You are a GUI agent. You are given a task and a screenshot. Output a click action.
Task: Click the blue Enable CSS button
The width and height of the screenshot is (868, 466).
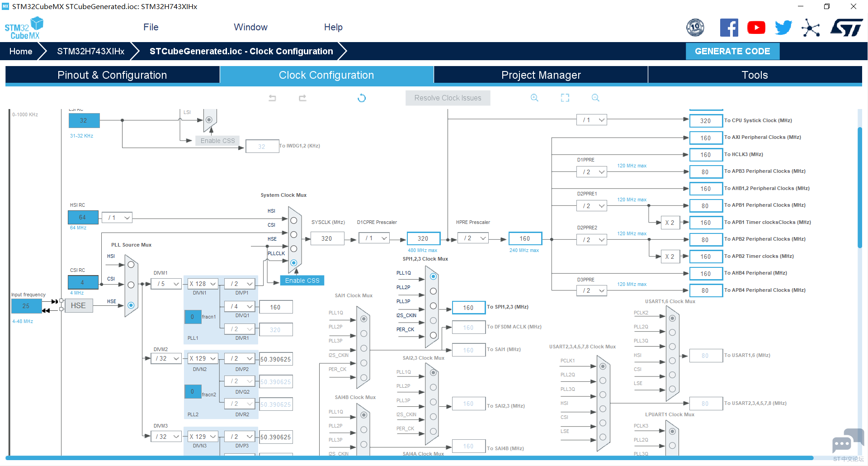pos(302,281)
